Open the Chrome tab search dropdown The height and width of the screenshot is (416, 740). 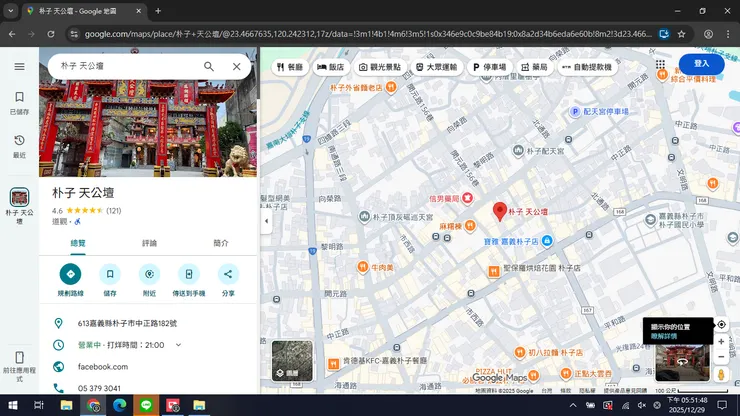(10, 11)
